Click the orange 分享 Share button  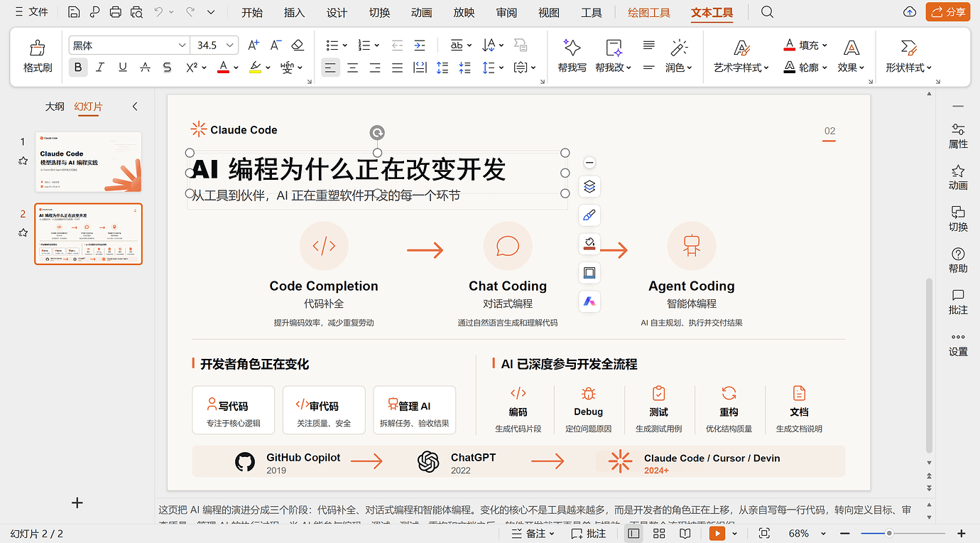pyautogui.click(x=948, y=12)
